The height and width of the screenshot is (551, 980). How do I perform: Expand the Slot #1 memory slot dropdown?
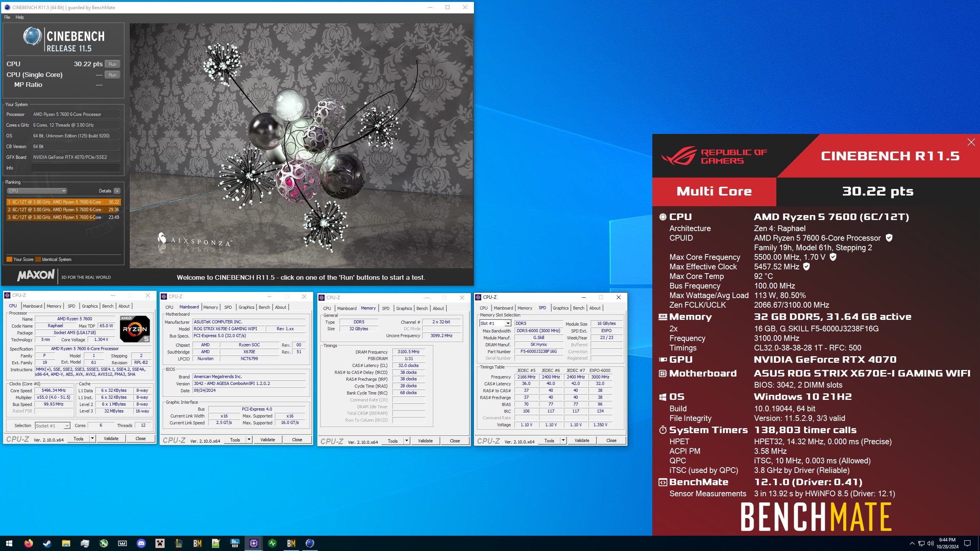pyautogui.click(x=508, y=324)
